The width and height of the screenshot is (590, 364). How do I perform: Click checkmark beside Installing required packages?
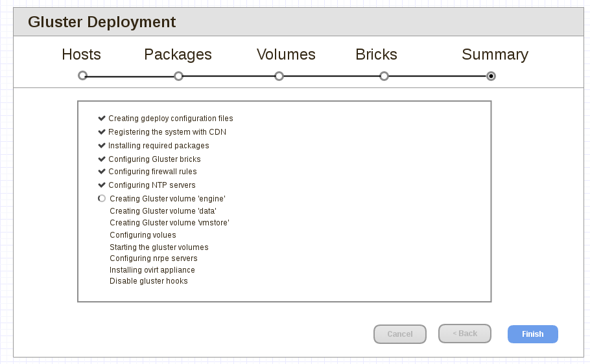[102, 146]
